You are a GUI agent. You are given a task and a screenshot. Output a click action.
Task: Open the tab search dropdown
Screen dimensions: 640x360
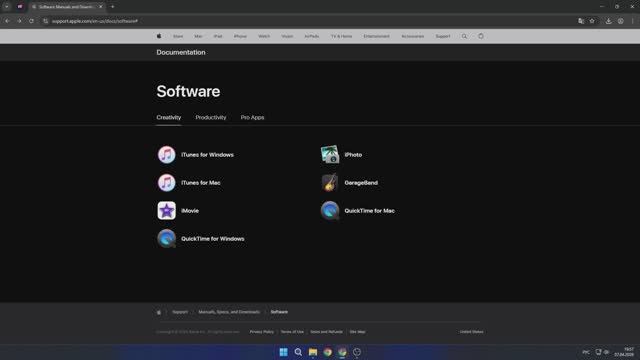(7, 7)
